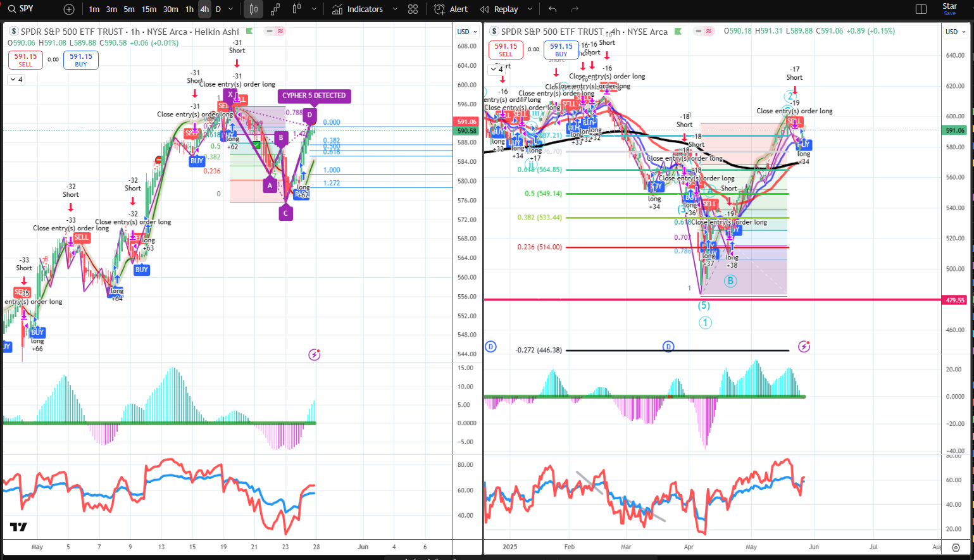The image size is (974, 560).
Task: Click the SPDR symbol logo on the 4h chart
Action: (494, 31)
